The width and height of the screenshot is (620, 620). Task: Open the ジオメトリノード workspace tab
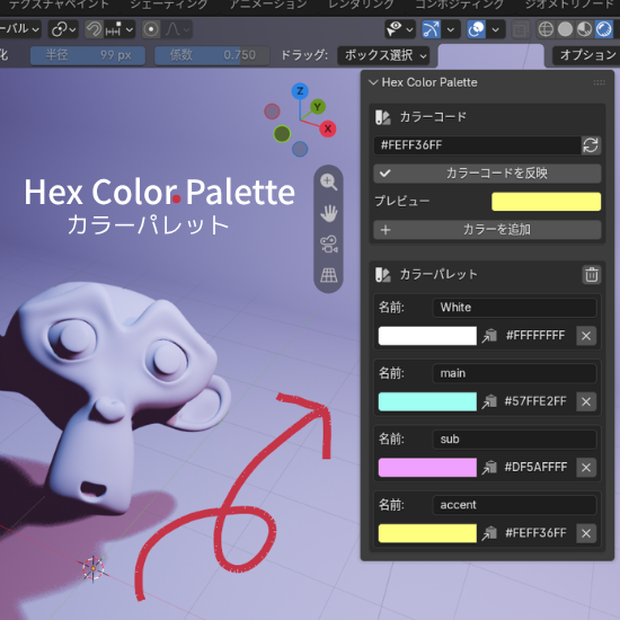coord(569,4)
